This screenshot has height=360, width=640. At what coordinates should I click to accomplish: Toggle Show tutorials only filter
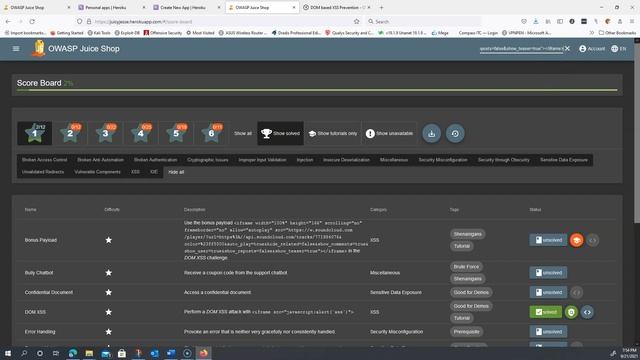click(x=333, y=133)
